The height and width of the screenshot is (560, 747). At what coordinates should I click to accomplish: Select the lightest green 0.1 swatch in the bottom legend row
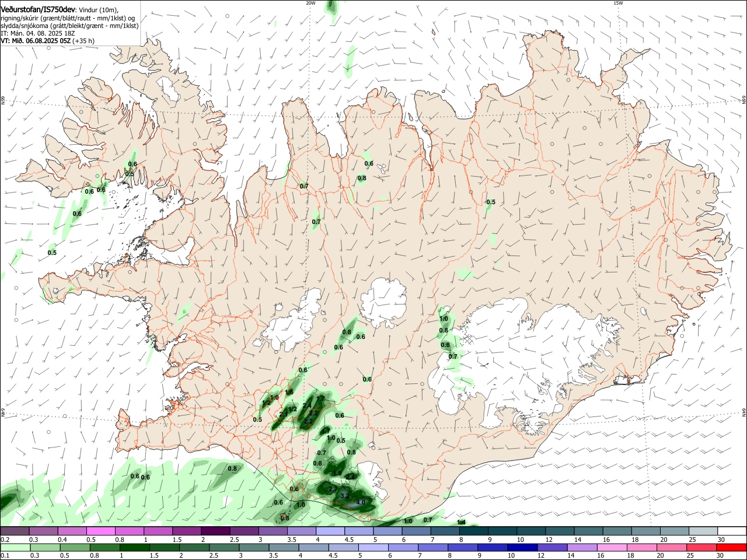[15, 548]
